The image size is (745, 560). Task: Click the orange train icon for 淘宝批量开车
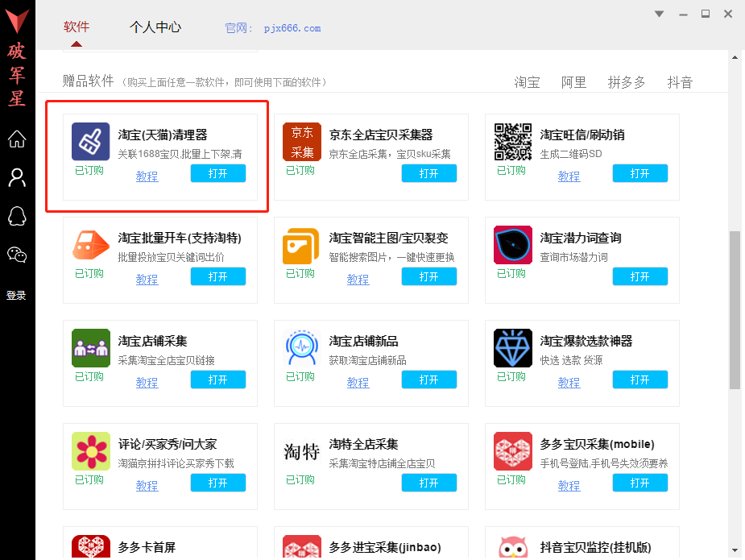point(91,244)
